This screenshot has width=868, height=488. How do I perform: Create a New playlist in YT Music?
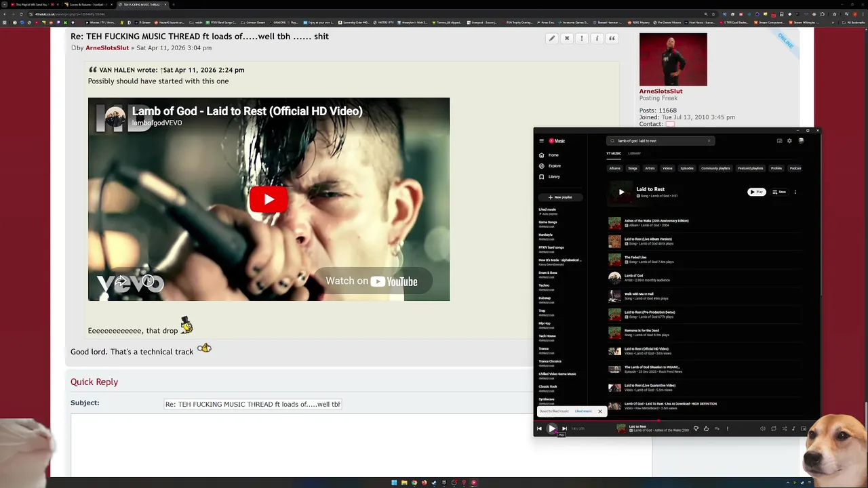pyautogui.click(x=560, y=197)
